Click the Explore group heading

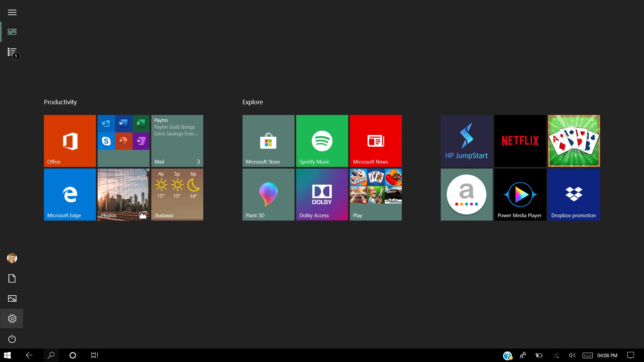click(x=253, y=102)
